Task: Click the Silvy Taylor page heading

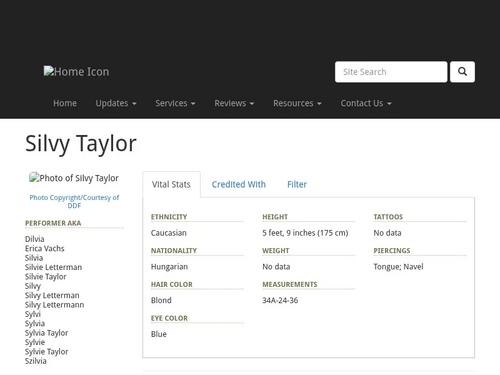Action: [81, 144]
